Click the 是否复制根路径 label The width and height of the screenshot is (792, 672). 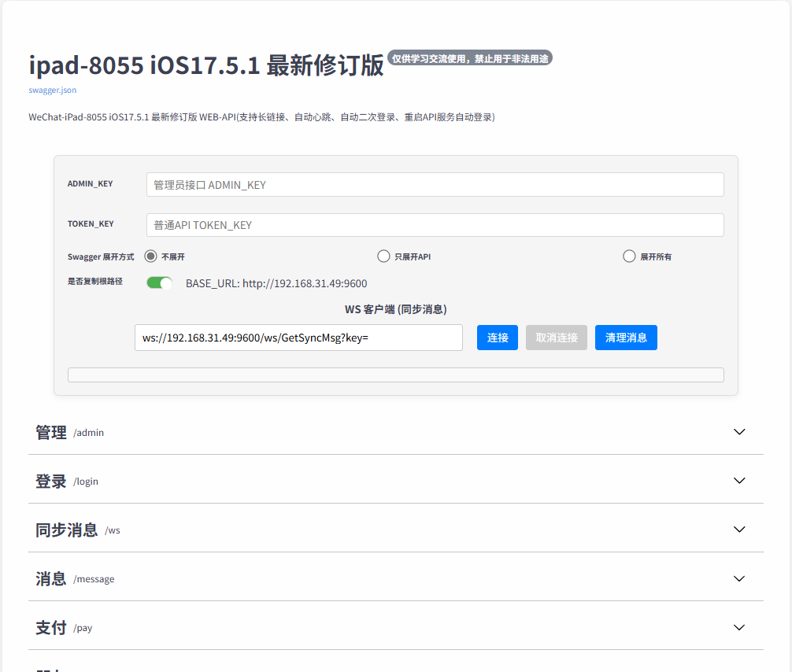point(95,281)
